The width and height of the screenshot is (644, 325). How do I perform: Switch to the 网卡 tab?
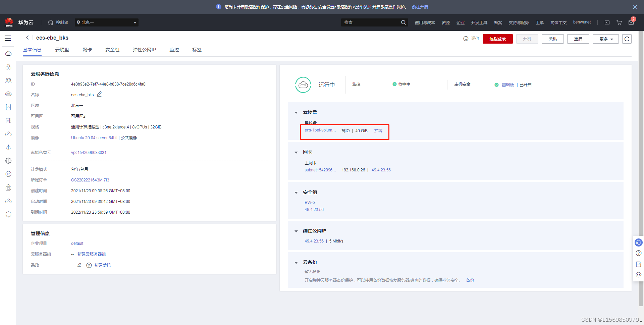(87, 50)
